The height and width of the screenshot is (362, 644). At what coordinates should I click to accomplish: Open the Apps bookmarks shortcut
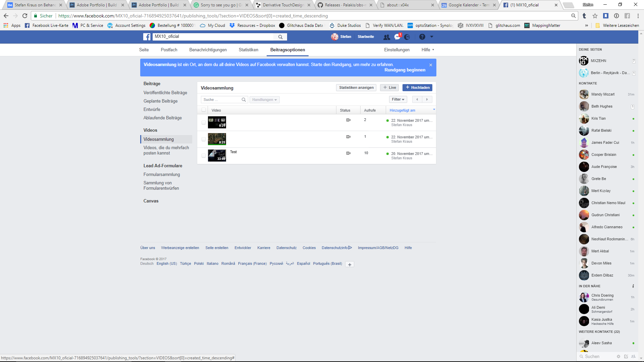(12, 25)
